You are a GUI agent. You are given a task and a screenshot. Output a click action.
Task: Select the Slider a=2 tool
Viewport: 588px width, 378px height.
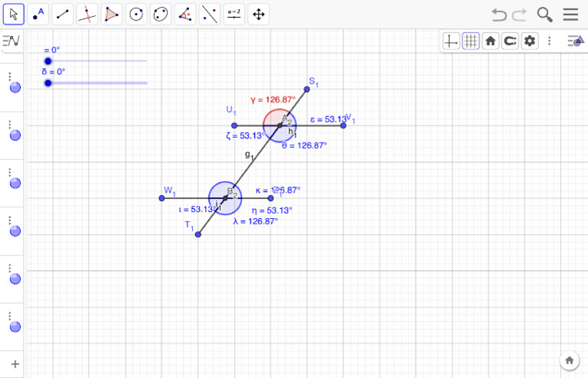click(x=234, y=15)
